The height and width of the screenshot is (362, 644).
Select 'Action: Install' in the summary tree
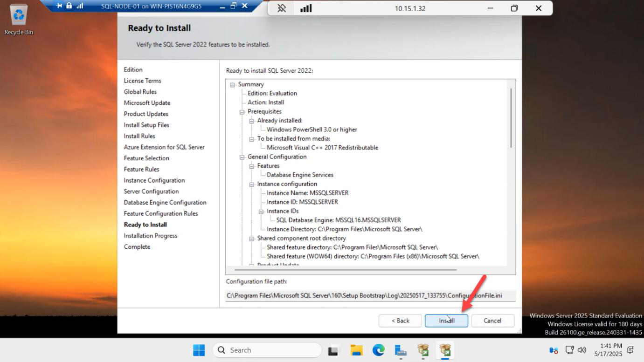(x=266, y=102)
